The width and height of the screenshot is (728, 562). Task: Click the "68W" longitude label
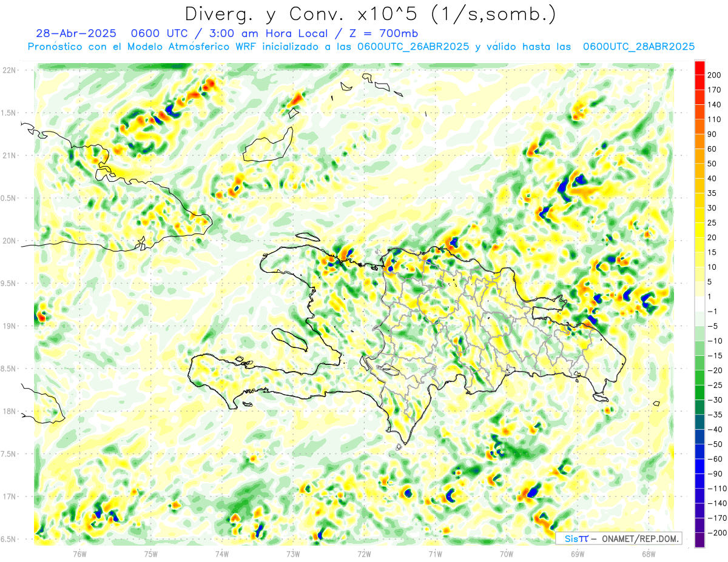point(649,554)
